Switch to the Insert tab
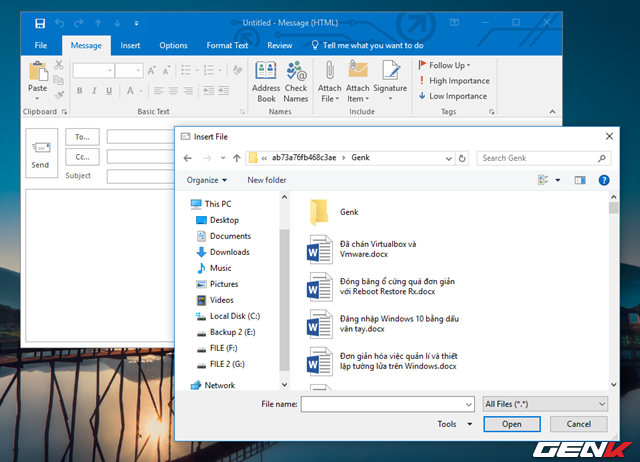 tap(130, 45)
